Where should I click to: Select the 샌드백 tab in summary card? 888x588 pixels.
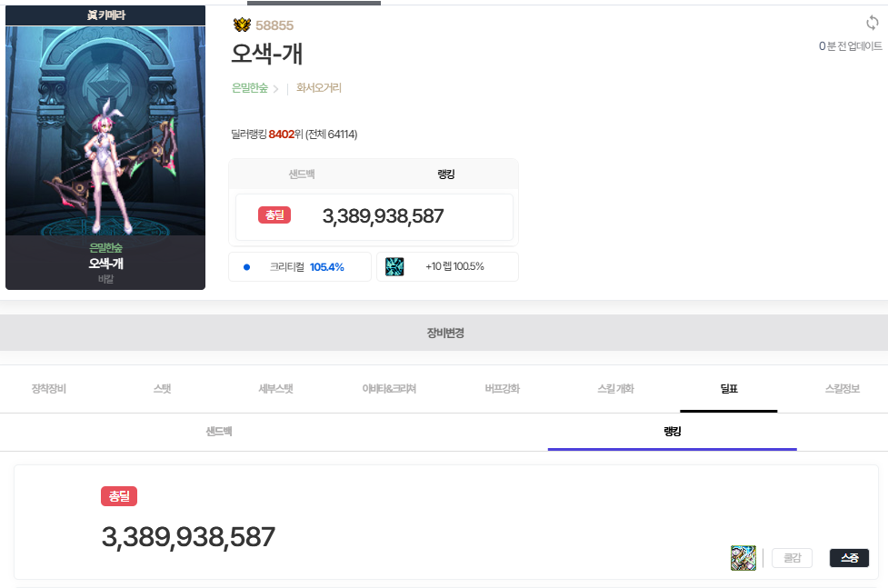301,174
